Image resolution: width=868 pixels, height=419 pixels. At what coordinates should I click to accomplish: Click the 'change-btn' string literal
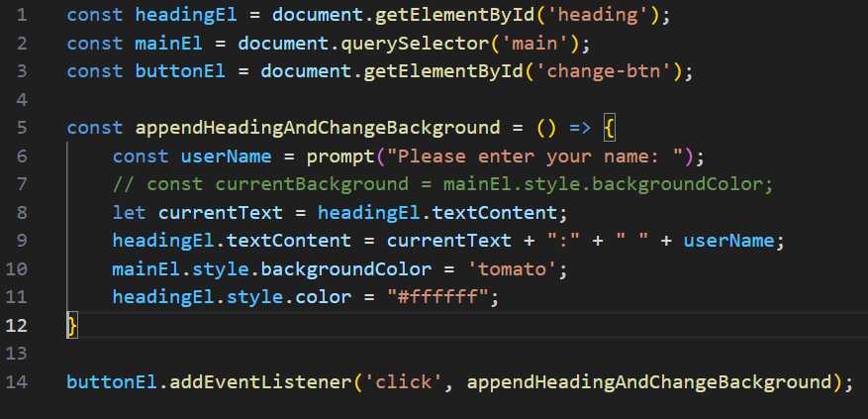tap(604, 71)
